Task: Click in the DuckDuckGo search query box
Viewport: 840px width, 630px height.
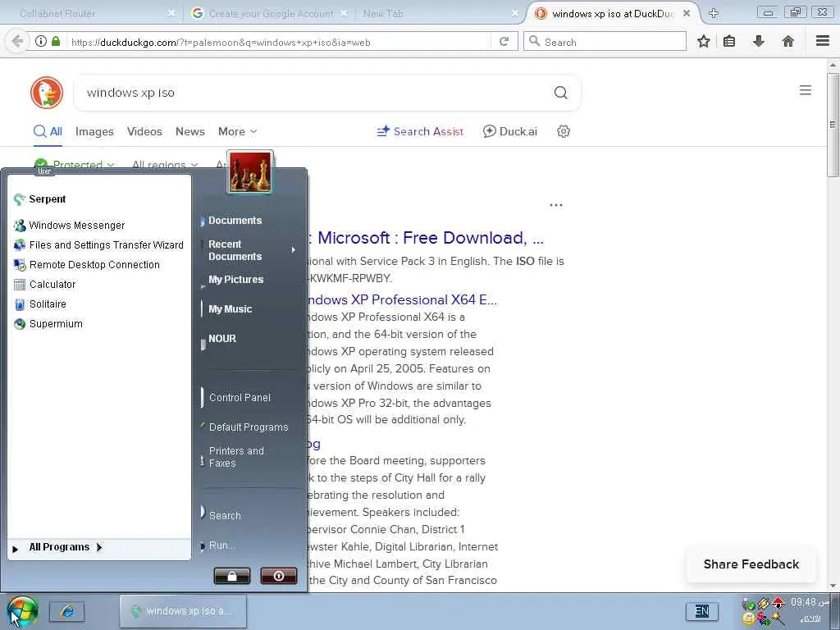Action: click(316, 93)
